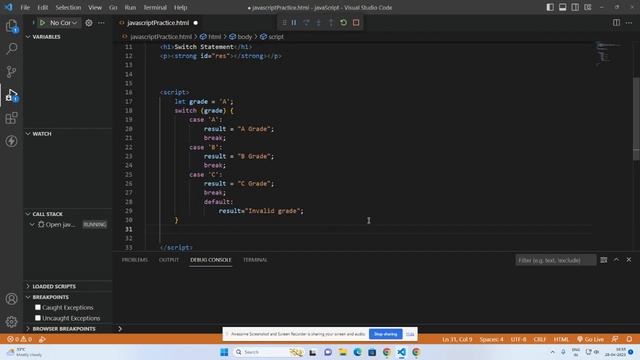Enable Caught Exceptions breakpoint
Viewport: 640px width, 360px height.
pos(38,307)
